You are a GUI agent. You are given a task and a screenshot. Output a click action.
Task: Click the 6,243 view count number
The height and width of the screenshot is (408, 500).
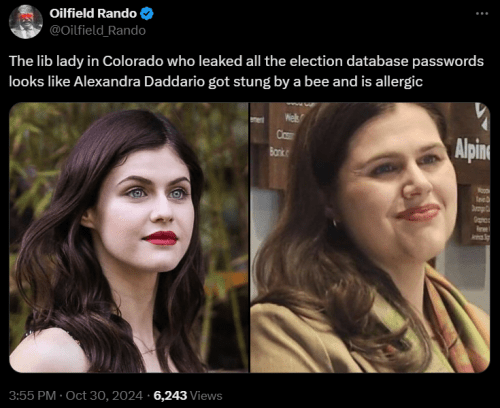[x=170, y=396]
